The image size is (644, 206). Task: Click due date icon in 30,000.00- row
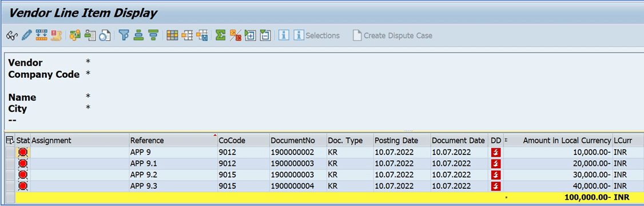(496, 175)
